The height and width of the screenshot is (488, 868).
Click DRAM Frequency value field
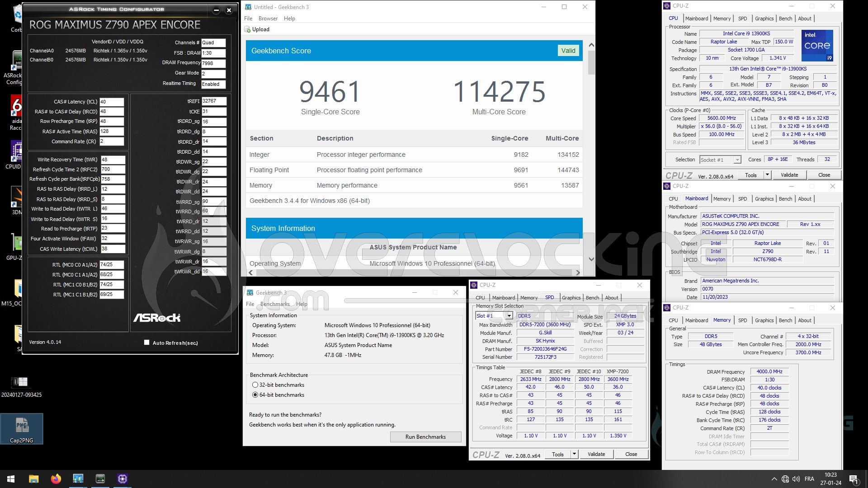213,63
